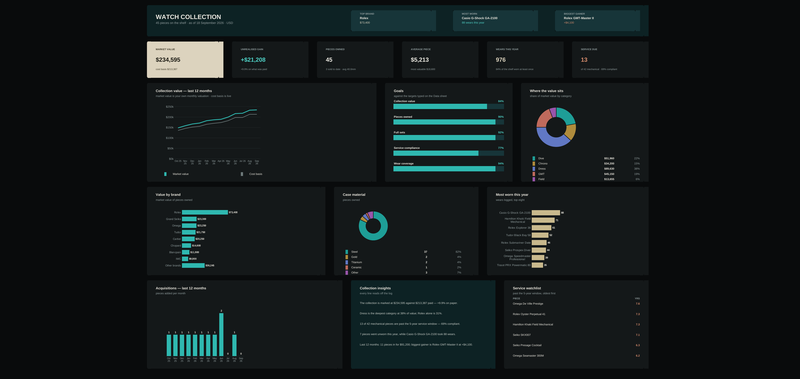
Task: Click the Wear coverage goal progress bar
Action: point(448,169)
